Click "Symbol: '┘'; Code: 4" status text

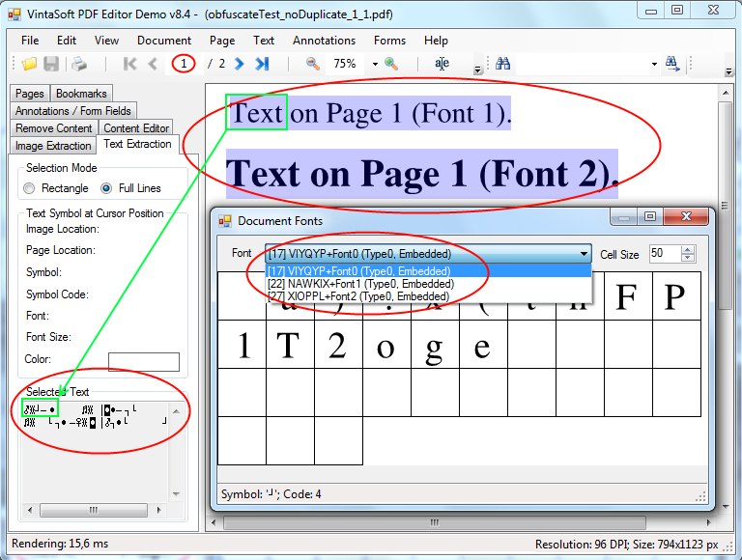[271, 494]
